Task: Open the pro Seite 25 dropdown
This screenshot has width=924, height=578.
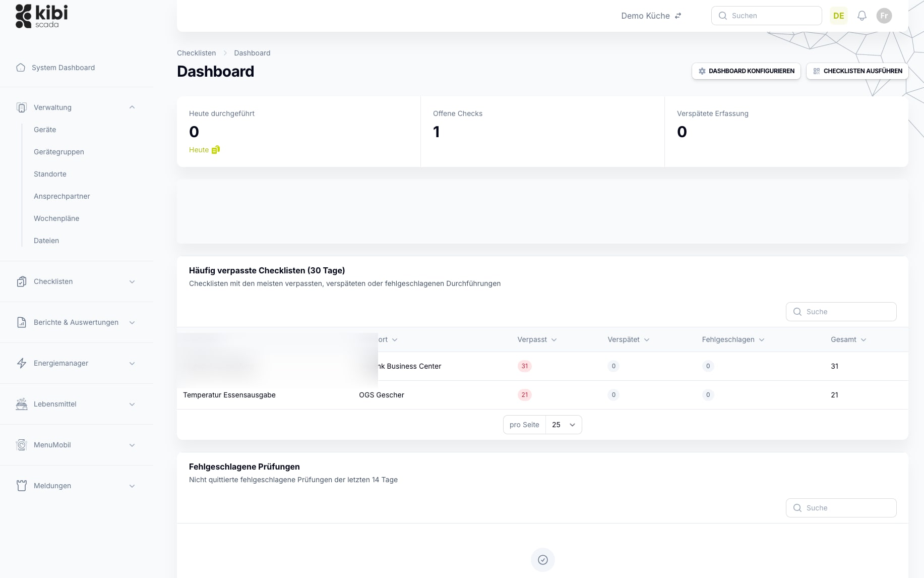Action: tap(564, 425)
